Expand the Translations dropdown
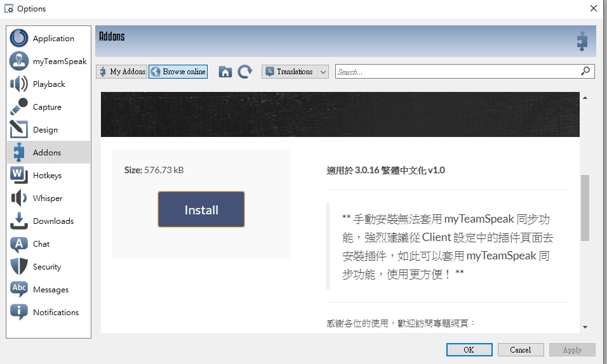Image resolution: width=607 pixels, height=364 pixels. click(295, 72)
